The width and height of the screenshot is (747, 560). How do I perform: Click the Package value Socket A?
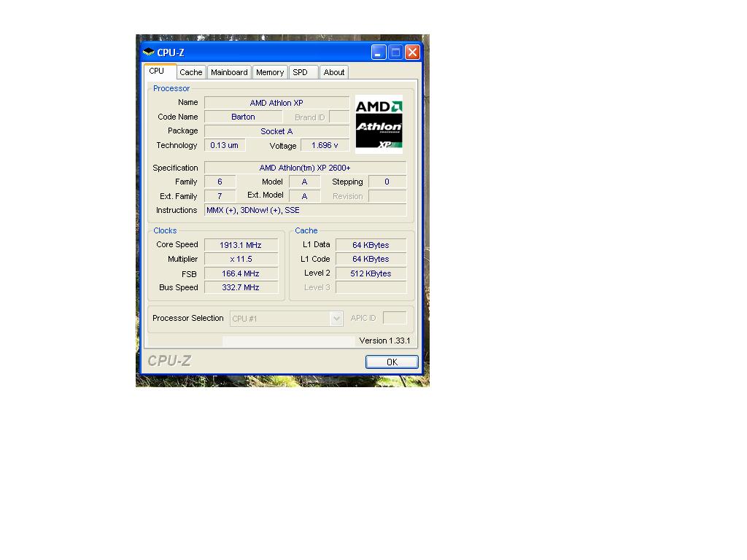pos(276,131)
